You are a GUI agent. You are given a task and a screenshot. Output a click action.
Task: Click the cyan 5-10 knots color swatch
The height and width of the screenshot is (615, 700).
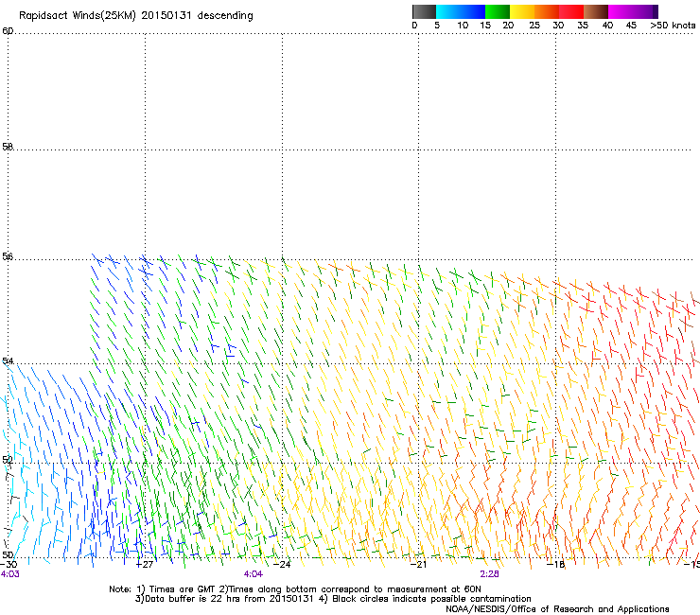448,11
